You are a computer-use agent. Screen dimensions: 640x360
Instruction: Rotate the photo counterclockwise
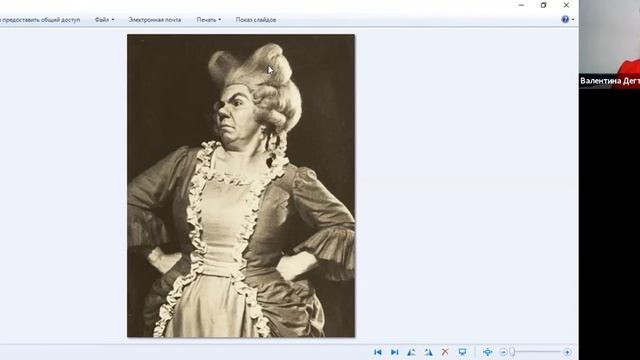(411, 352)
